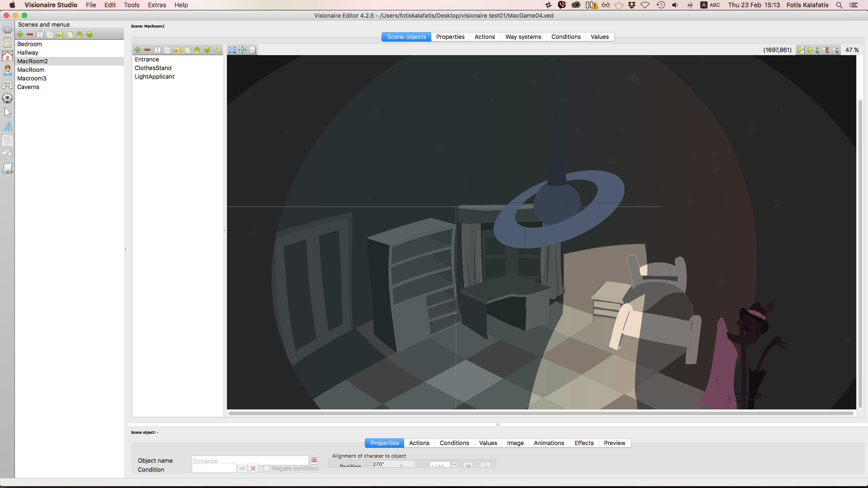Open the particle systems cloud section
Viewport: 868px width, 488px height.
point(7,155)
